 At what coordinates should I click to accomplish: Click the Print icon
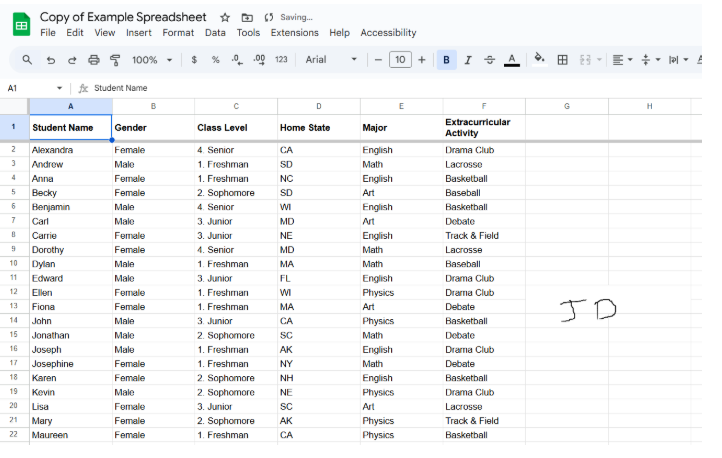tap(94, 60)
